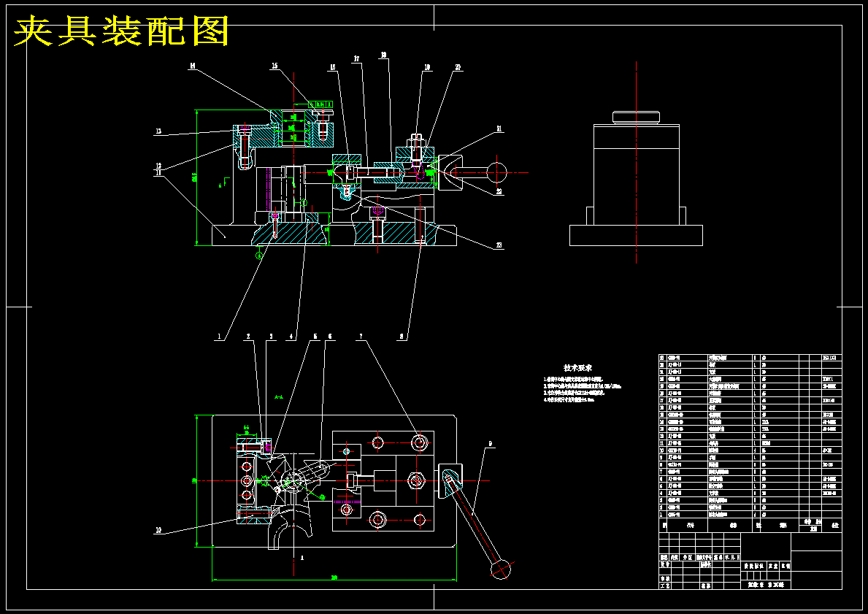Select part balloon number 4
Screen dimensions: 868x614
(x=291, y=336)
